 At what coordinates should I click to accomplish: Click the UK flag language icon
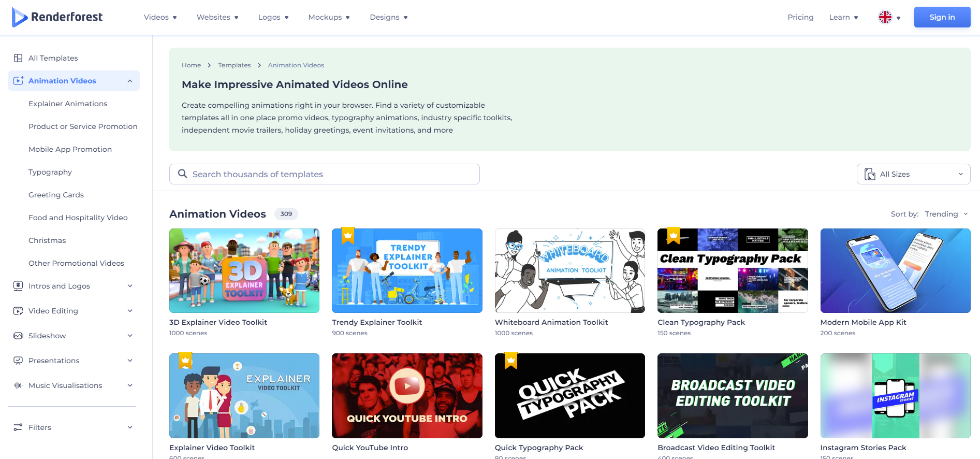885,17
